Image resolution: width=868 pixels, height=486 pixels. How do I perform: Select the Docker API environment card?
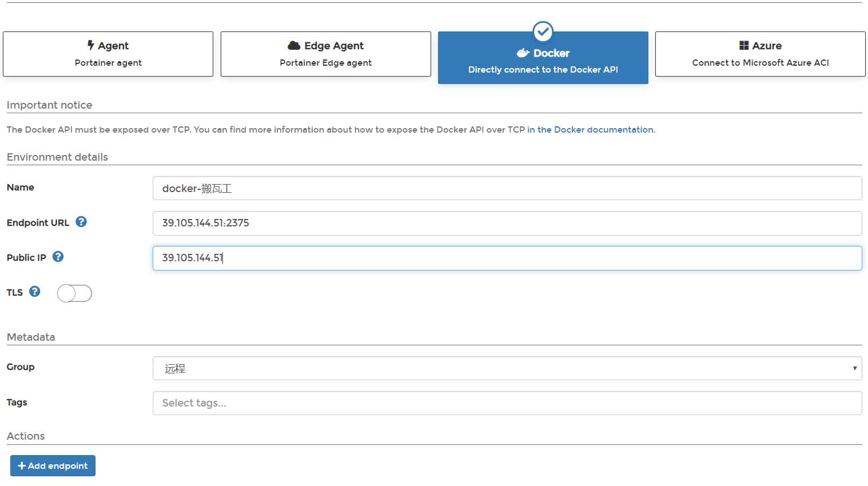coord(543,58)
